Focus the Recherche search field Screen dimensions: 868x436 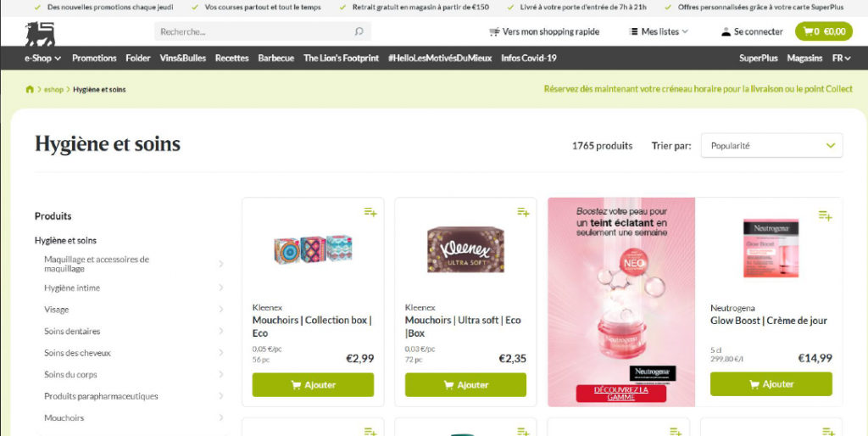(x=263, y=31)
